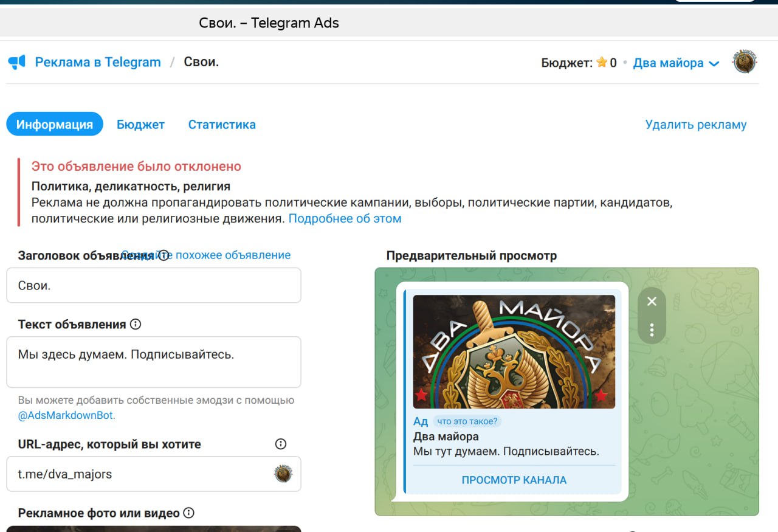Screen dimensions: 778x532
Task: Click info icon beside Текст объявления
Action: pyautogui.click(x=136, y=324)
